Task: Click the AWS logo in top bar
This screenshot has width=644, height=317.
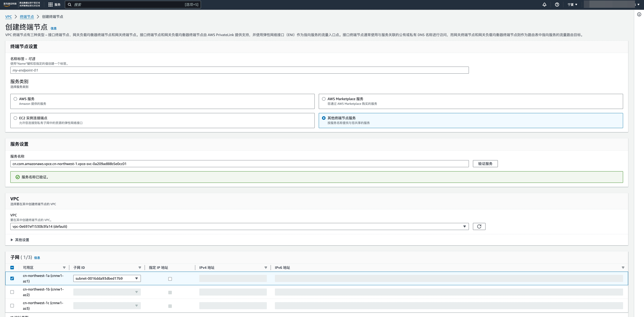Action: click(10, 4)
